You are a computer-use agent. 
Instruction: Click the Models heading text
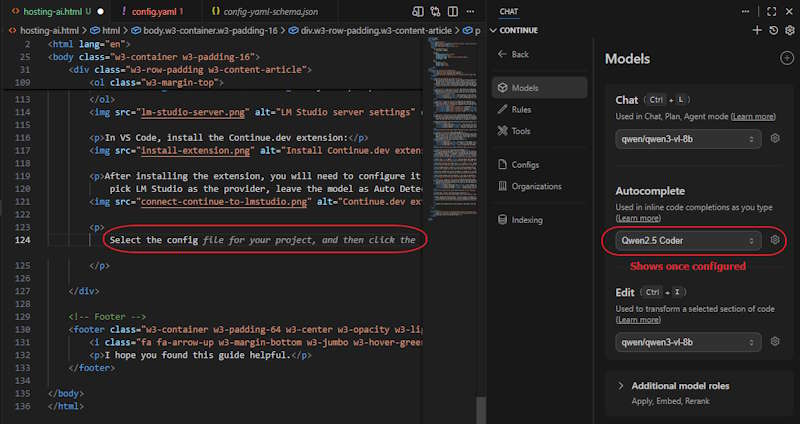click(628, 59)
